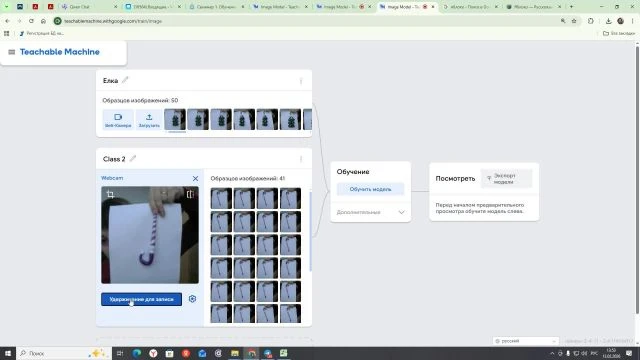Screen dimensions: 640x360
Task: Flip the webcam image horizontally
Action: (x=190, y=194)
